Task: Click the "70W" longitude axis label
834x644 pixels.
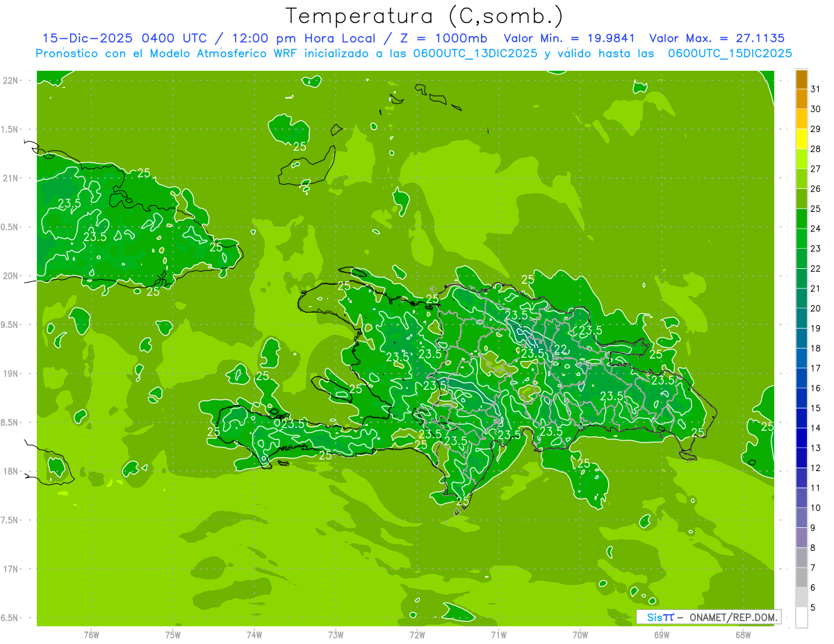Action: [x=580, y=635]
